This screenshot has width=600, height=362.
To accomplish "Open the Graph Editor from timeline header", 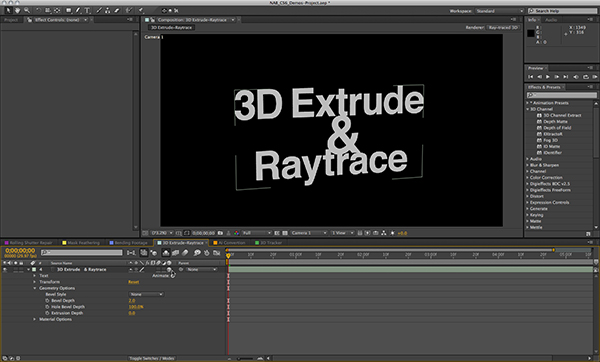I will tap(217, 253).
